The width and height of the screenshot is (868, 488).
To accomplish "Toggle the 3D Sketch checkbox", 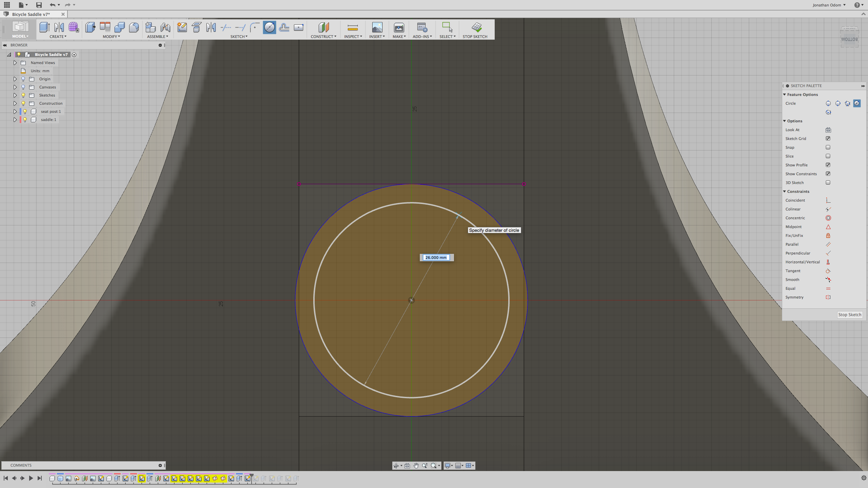I will (828, 183).
